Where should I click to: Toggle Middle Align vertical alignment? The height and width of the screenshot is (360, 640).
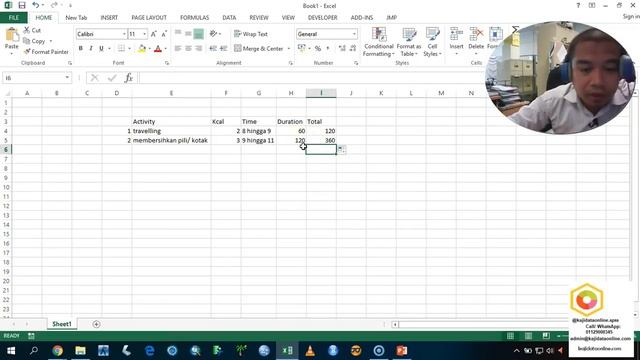pos(188,34)
